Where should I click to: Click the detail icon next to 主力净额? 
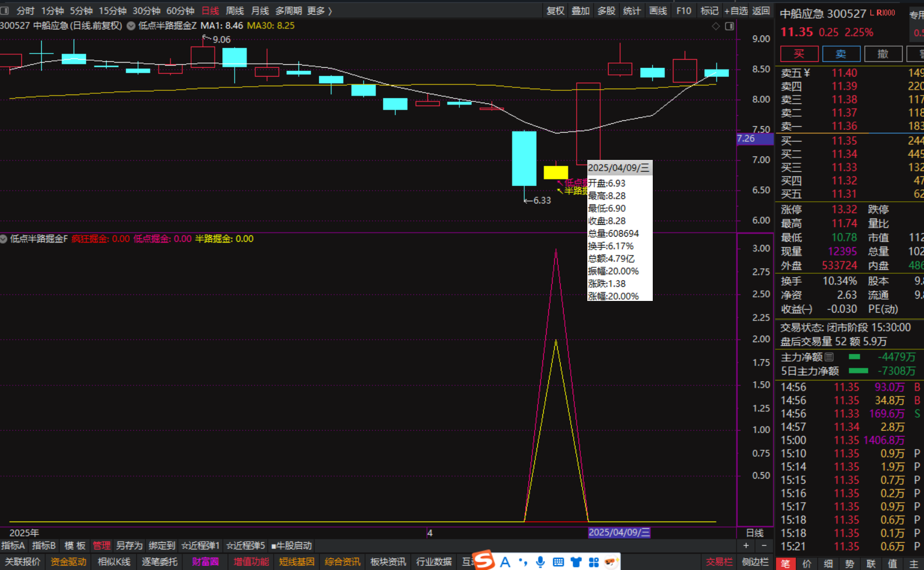[829, 357]
